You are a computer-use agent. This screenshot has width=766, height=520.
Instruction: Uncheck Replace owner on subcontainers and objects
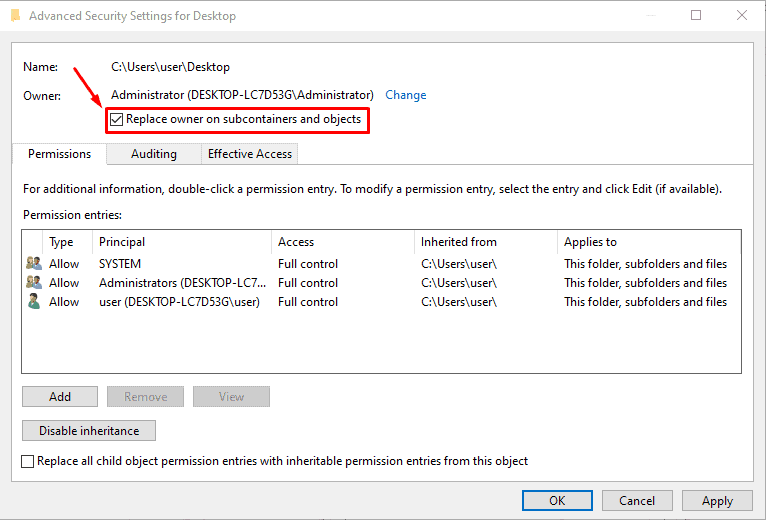point(116,119)
